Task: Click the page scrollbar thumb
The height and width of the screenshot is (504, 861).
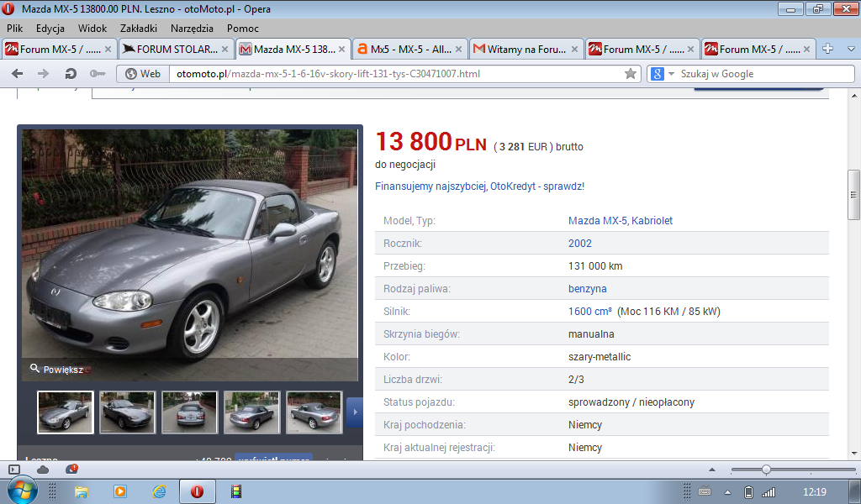Action: coord(853,195)
